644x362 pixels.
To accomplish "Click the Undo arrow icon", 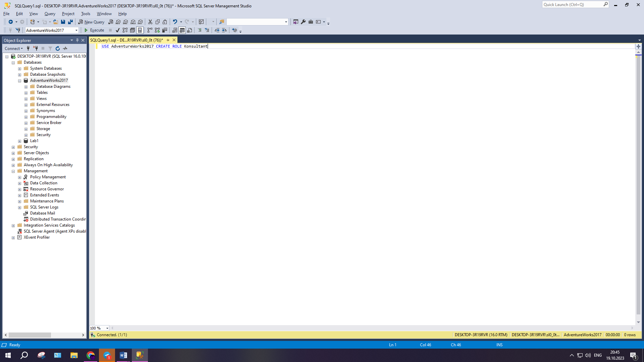I will (175, 22).
